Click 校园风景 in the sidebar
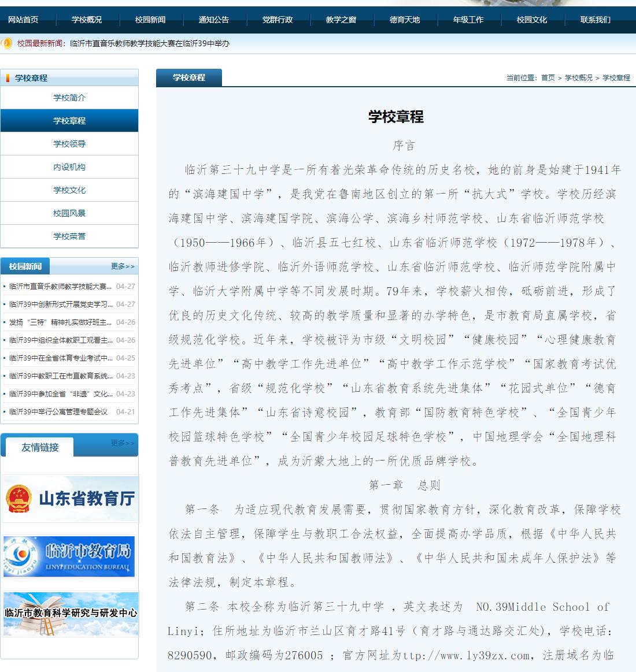This screenshot has height=672, width=636. tap(69, 213)
